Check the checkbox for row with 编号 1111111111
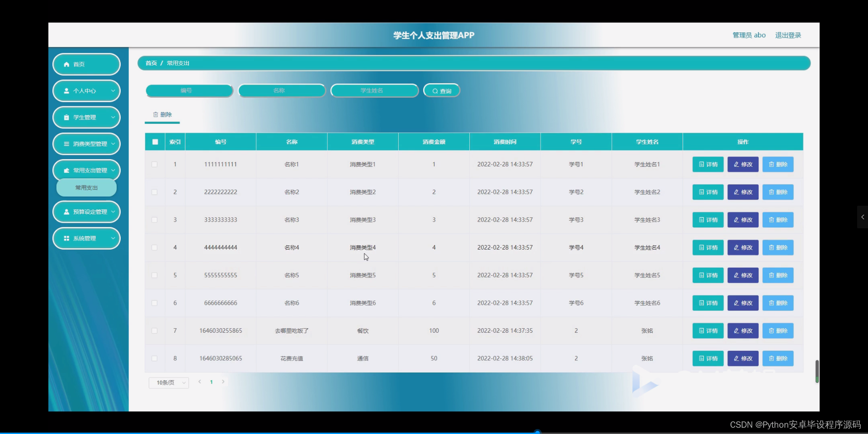This screenshot has height=434, width=868. pyautogui.click(x=155, y=165)
